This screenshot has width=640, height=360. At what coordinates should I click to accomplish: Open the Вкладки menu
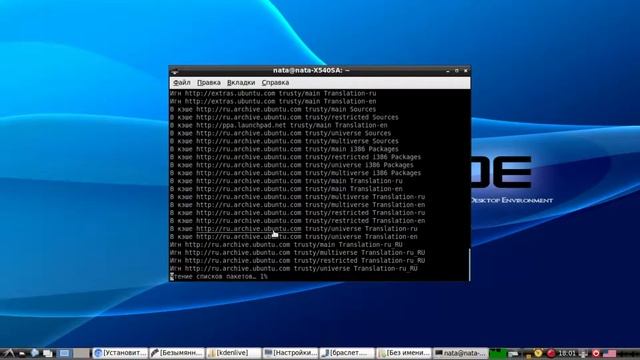pos(241,82)
